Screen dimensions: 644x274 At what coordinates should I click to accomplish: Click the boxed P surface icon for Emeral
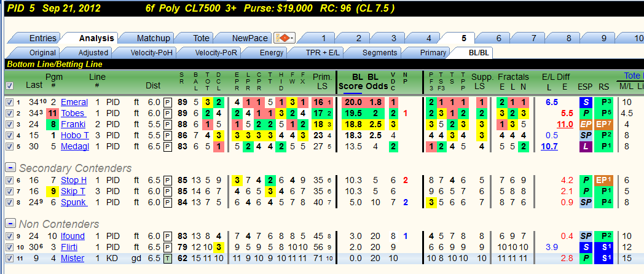(167, 102)
